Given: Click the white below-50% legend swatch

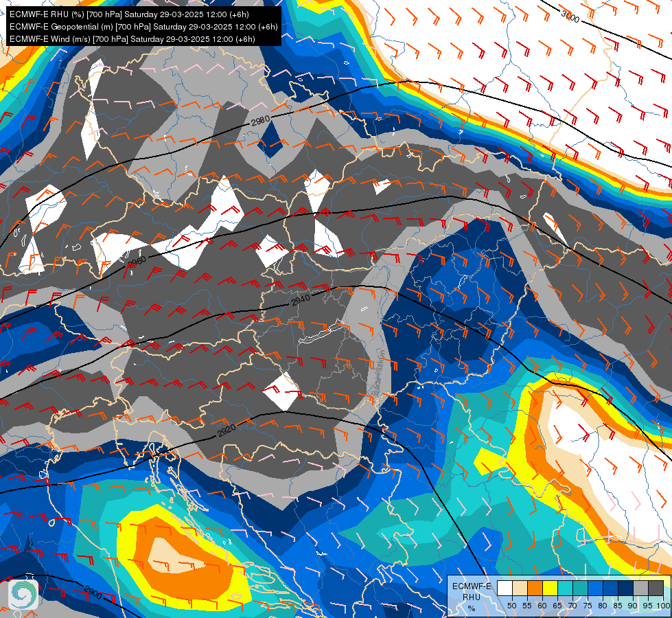Looking at the screenshot, I should tap(505, 588).
